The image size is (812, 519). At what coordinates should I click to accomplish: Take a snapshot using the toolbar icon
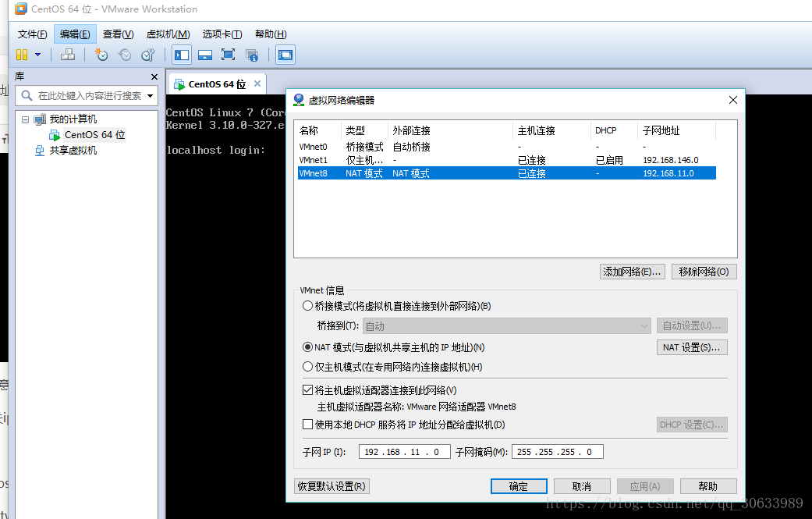[x=101, y=55]
